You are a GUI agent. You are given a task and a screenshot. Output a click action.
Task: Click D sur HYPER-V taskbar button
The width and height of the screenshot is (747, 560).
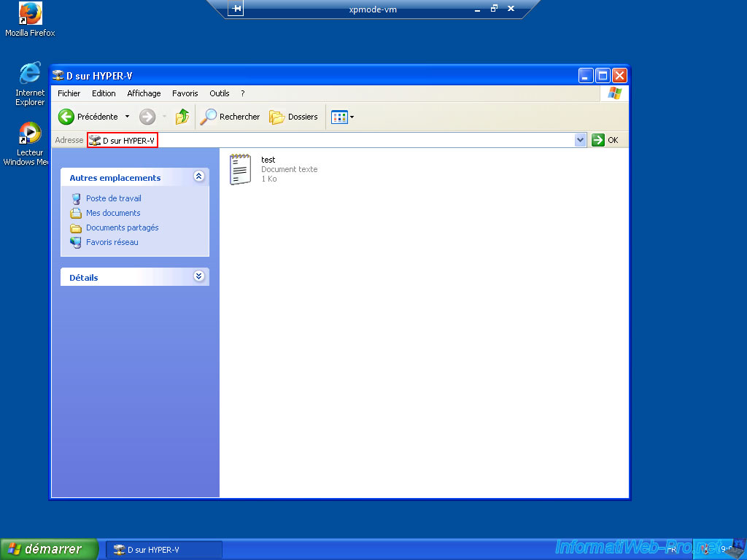click(163, 550)
